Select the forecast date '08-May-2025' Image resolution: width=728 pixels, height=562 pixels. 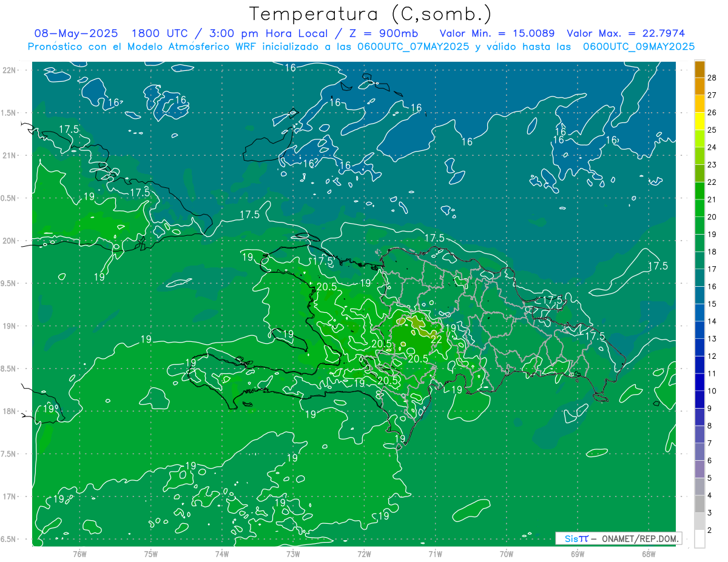[76, 33]
